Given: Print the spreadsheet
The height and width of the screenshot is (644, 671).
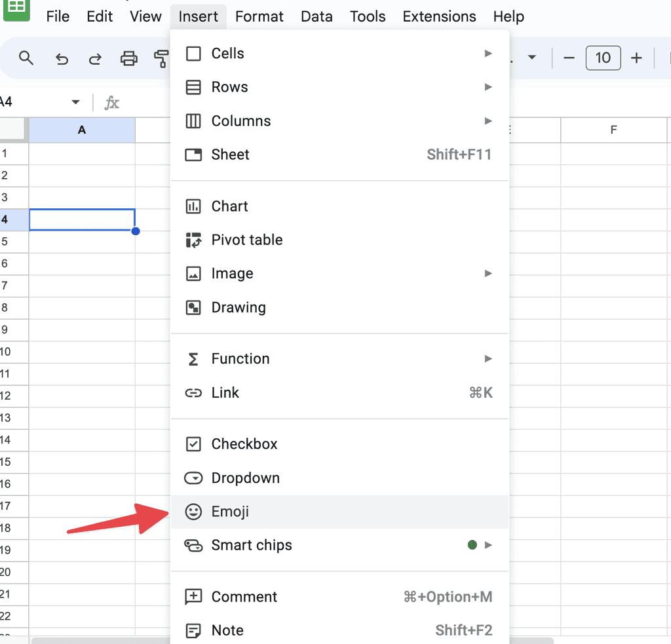Looking at the screenshot, I should [x=129, y=58].
